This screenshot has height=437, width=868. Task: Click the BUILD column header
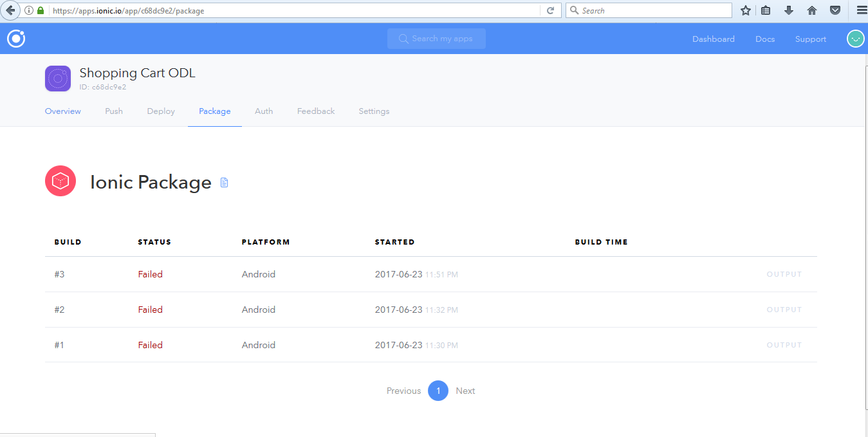pyautogui.click(x=68, y=242)
